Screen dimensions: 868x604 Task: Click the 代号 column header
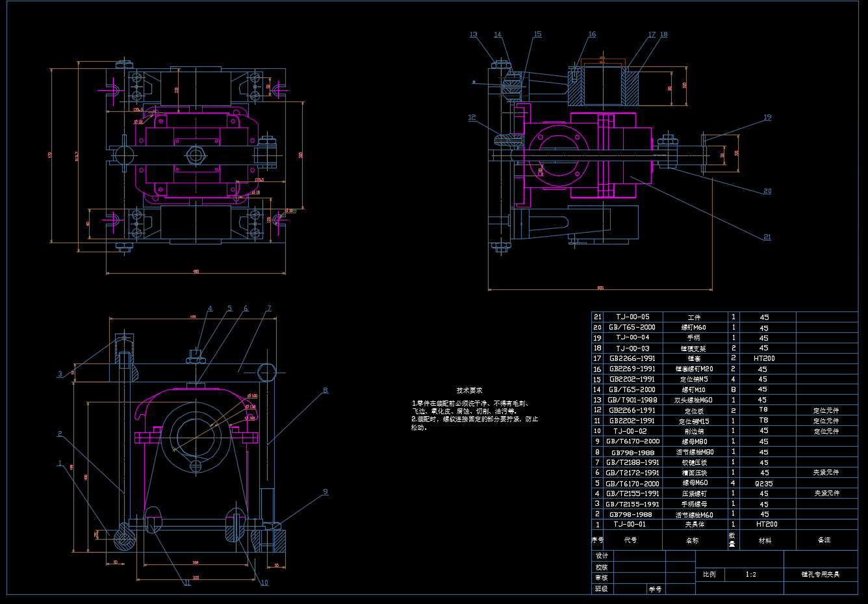point(630,540)
